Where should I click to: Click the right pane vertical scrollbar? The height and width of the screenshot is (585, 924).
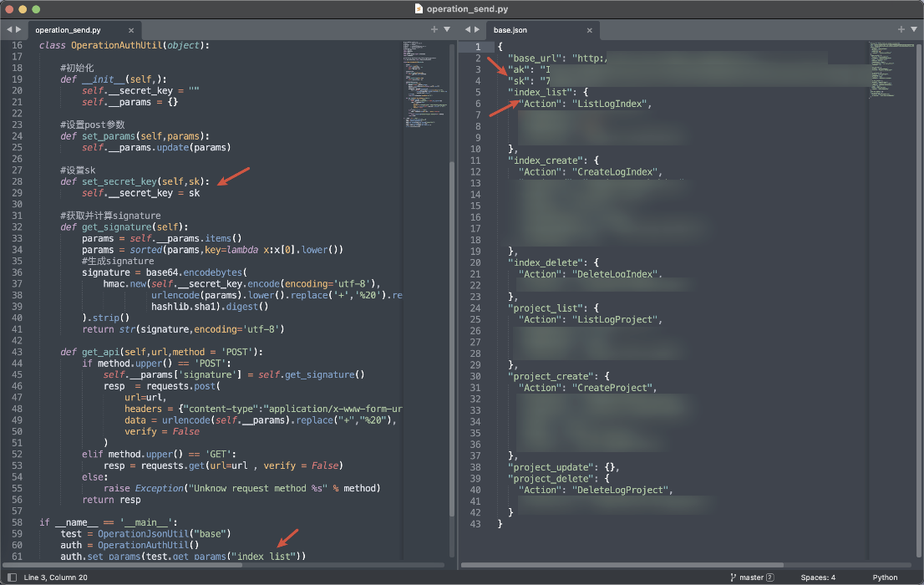coord(919,301)
